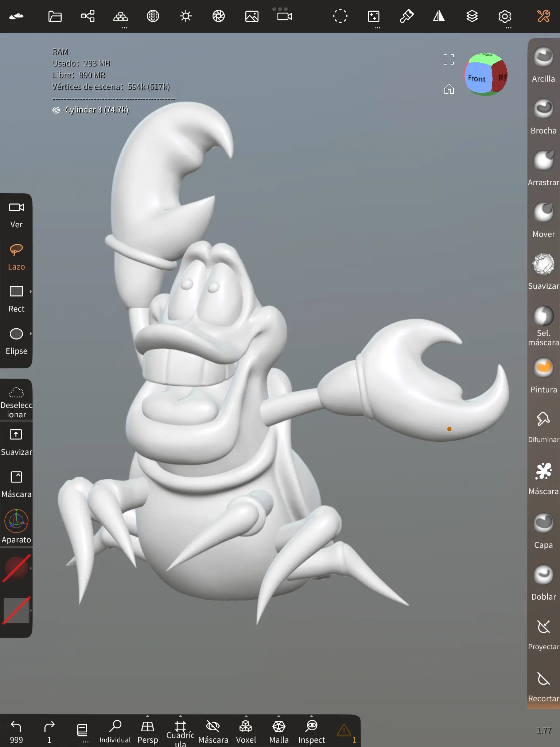The height and width of the screenshot is (747, 560).
Task: Open the Voxel remesh menu
Action: (x=246, y=731)
